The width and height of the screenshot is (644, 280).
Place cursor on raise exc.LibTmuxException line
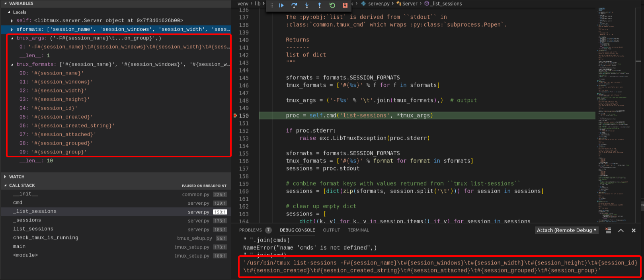click(365, 138)
